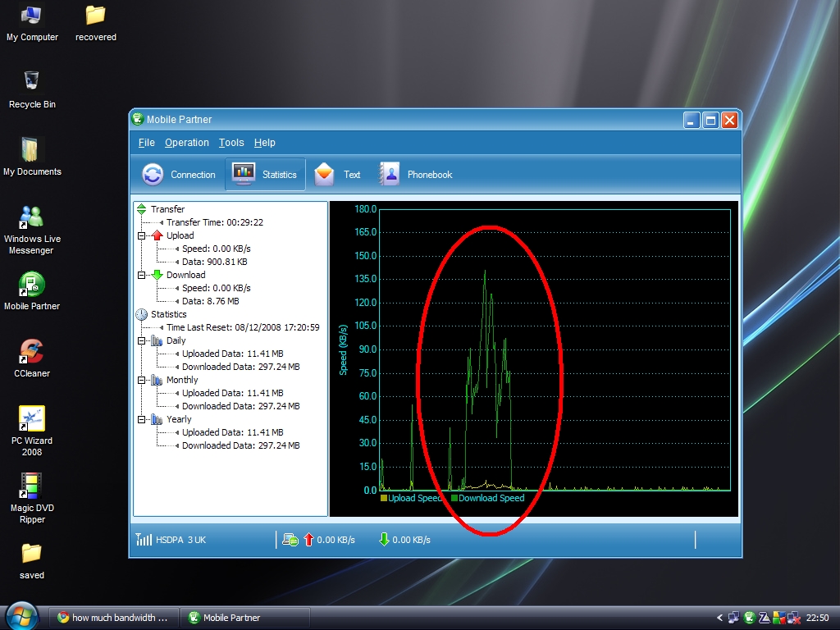
Task: Select the My Computer desktop icon
Action: point(32,24)
